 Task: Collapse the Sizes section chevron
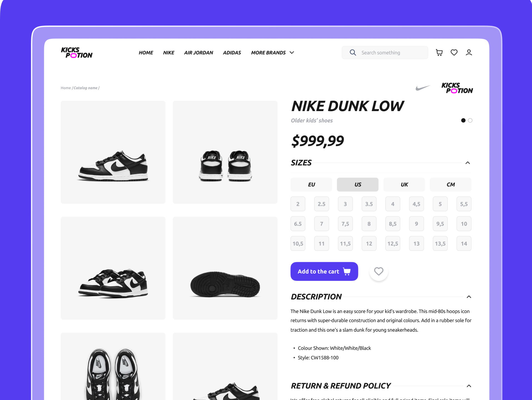[x=468, y=163]
